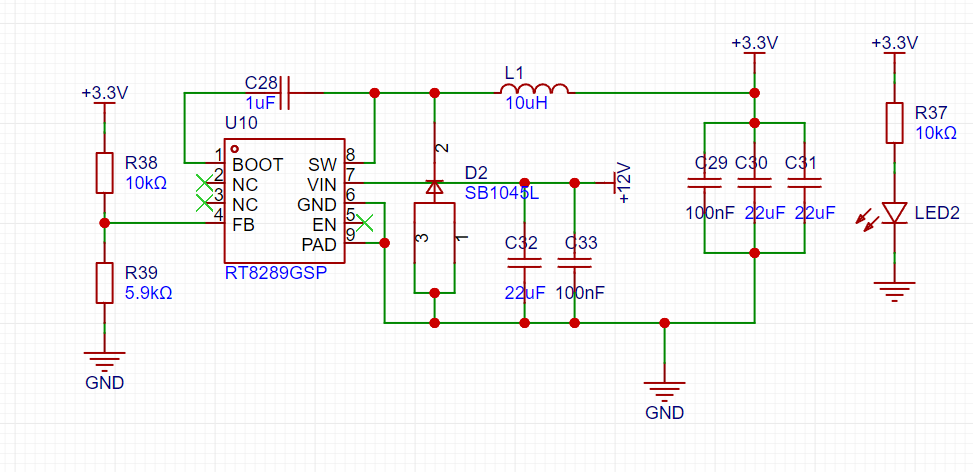973x472 pixels.
Task: Select the U10 RT8289GSP chip body
Action: [284, 200]
